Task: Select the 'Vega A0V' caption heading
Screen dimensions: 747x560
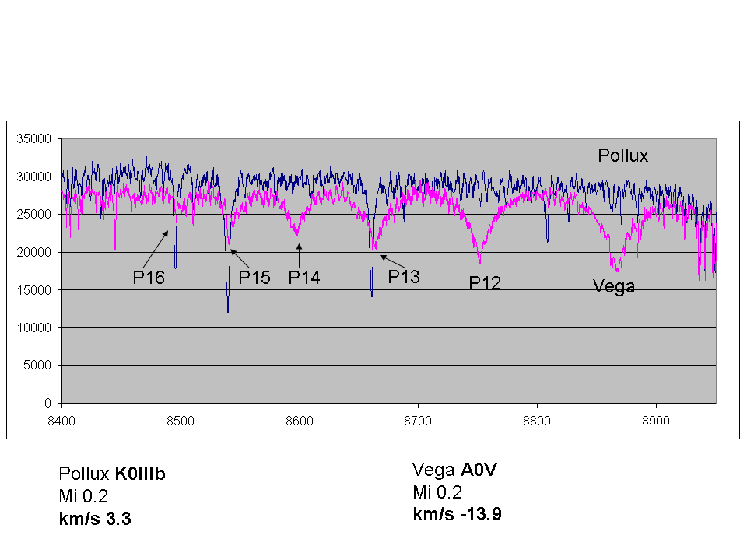Action: (x=454, y=470)
